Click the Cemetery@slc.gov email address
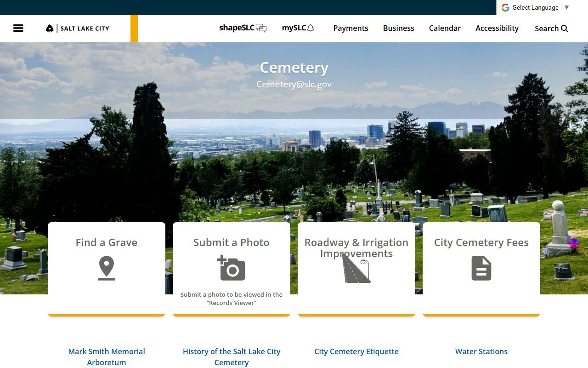588x368 pixels. [x=294, y=84]
